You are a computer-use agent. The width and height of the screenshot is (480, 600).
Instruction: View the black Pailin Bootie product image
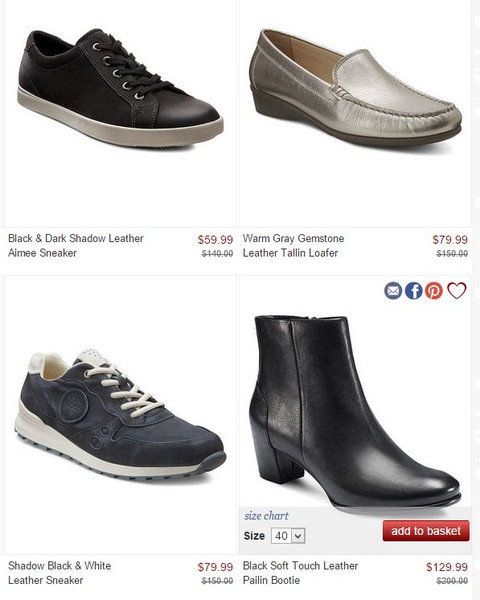[x=355, y=412]
